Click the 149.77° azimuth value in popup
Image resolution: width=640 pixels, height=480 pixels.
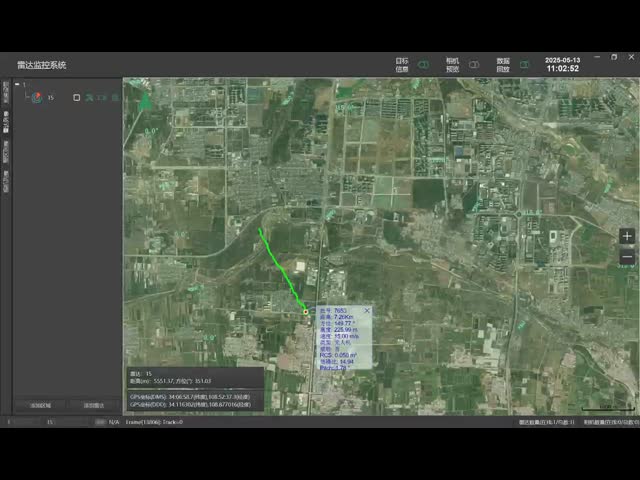[x=344, y=323]
